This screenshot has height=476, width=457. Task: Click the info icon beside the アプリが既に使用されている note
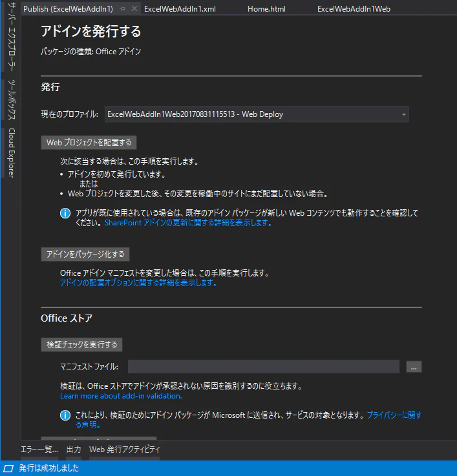65,213
